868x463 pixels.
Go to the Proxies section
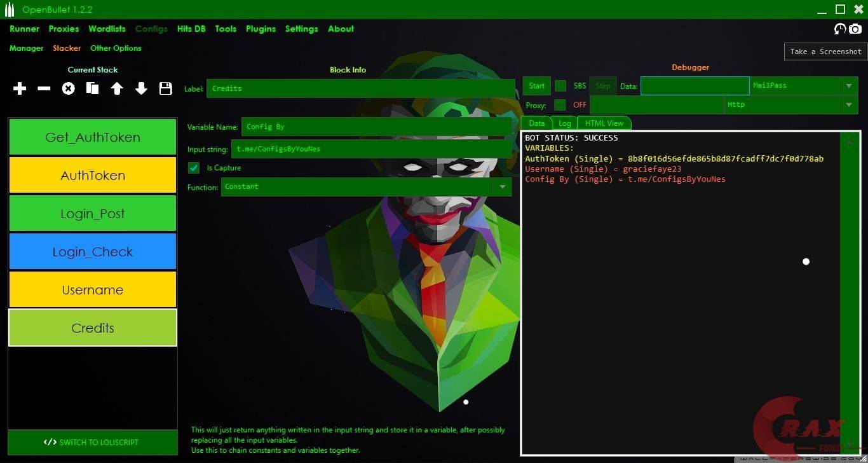point(64,29)
